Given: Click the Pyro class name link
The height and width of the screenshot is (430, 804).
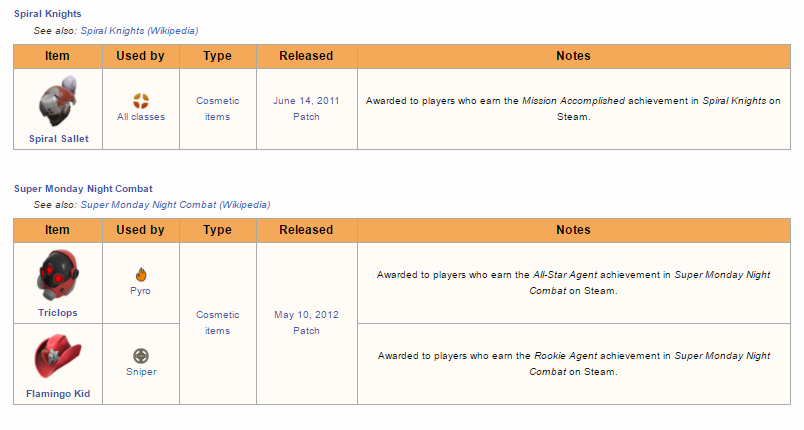Looking at the screenshot, I should pyautogui.click(x=141, y=291).
